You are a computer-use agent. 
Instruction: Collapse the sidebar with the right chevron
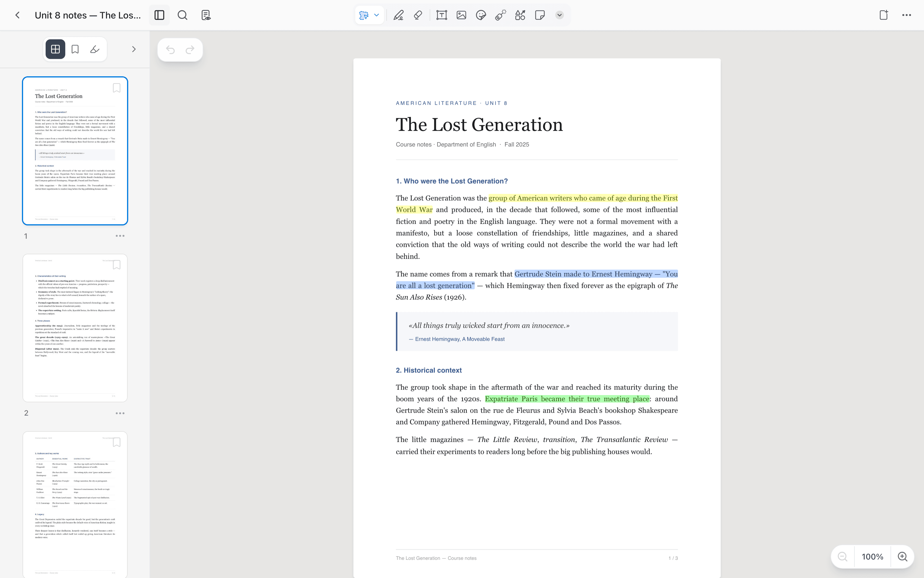pos(134,49)
